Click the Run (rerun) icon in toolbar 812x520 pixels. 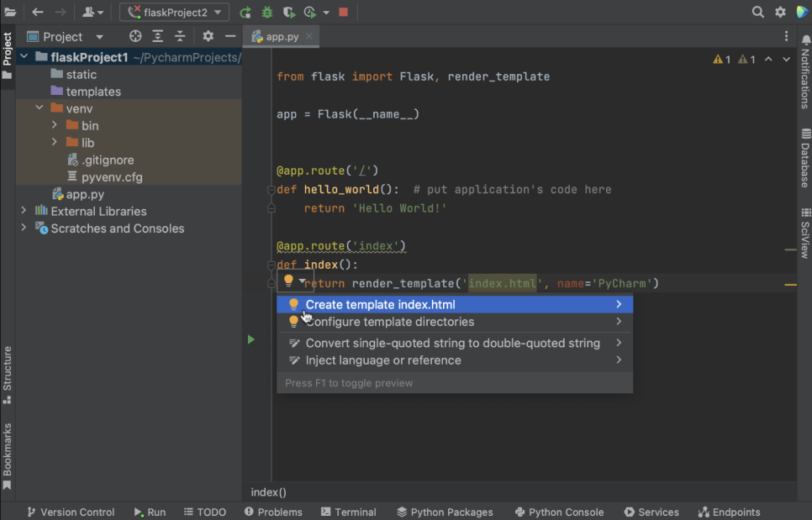pos(245,13)
